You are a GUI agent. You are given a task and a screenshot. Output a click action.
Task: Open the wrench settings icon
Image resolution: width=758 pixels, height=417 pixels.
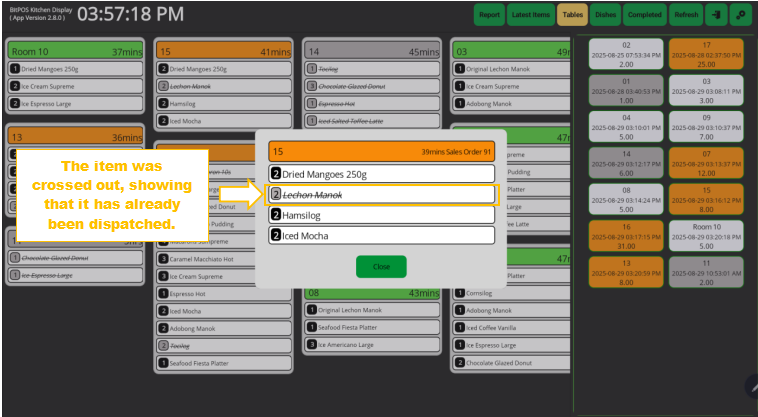tap(741, 15)
